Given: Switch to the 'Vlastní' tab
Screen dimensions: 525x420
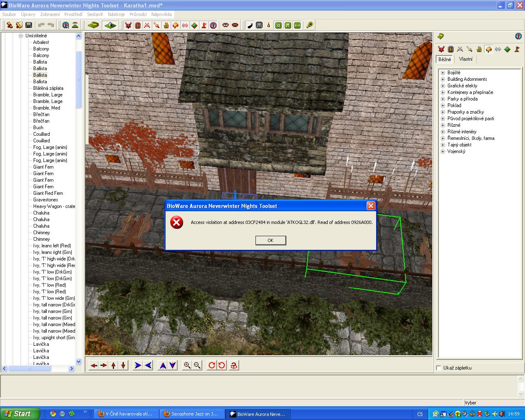Looking at the screenshot, I should (466, 59).
